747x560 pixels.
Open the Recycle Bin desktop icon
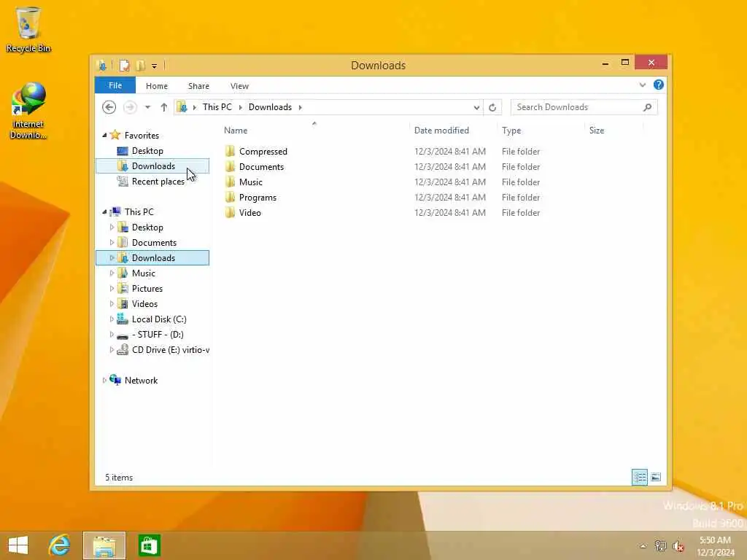click(28, 29)
